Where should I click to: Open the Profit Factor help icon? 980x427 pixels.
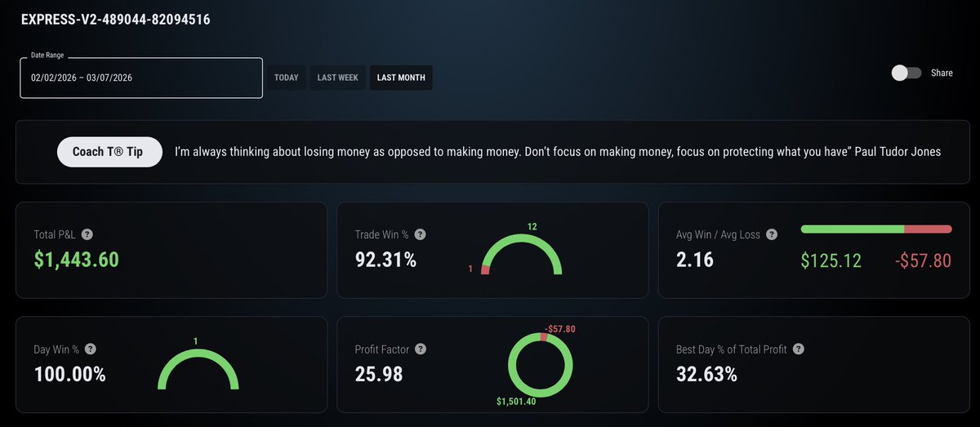point(420,349)
